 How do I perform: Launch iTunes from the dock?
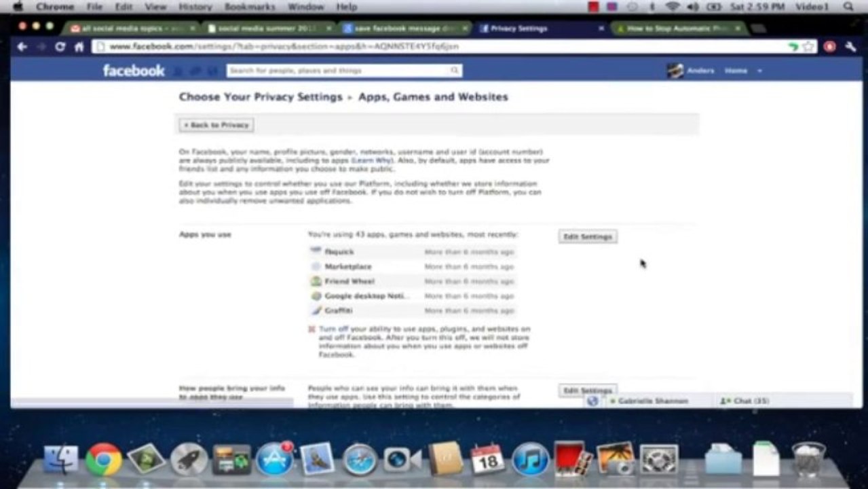530,460
